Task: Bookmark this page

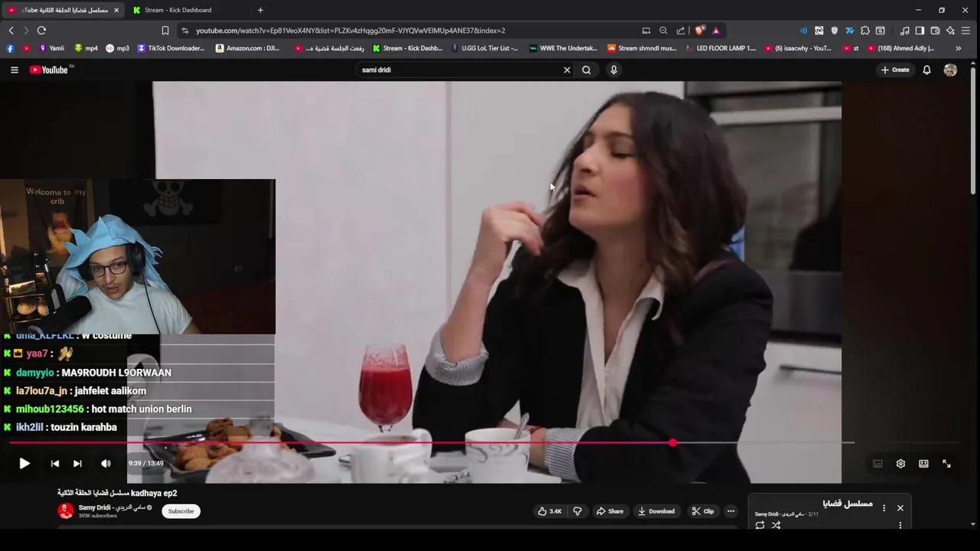Action: click(165, 31)
